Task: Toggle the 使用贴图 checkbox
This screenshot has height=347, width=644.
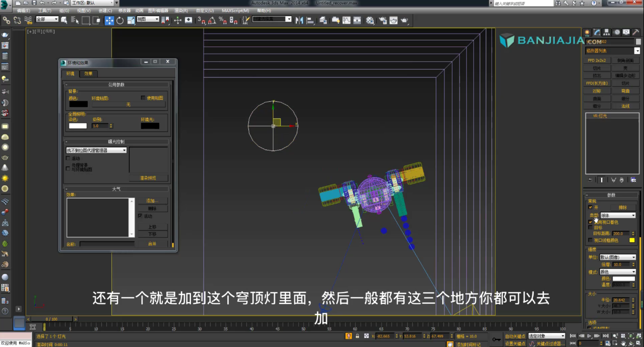Action: click(143, 98)
